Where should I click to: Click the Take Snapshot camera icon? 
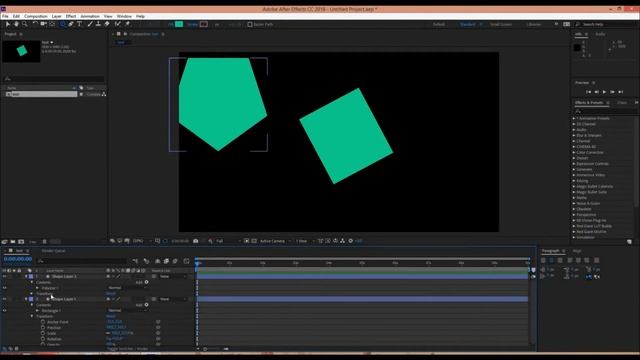tap(196, 241)
